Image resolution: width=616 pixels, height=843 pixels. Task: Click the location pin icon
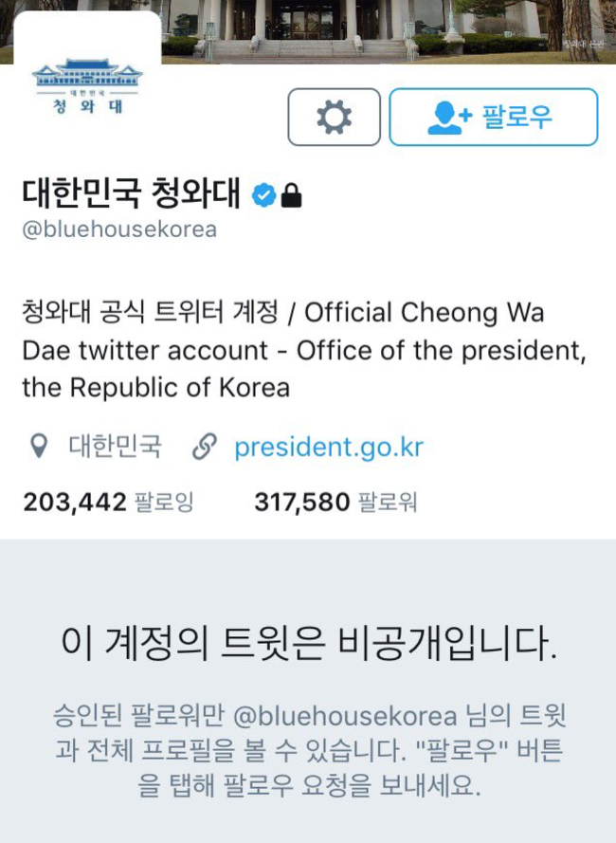pos(39,447)
